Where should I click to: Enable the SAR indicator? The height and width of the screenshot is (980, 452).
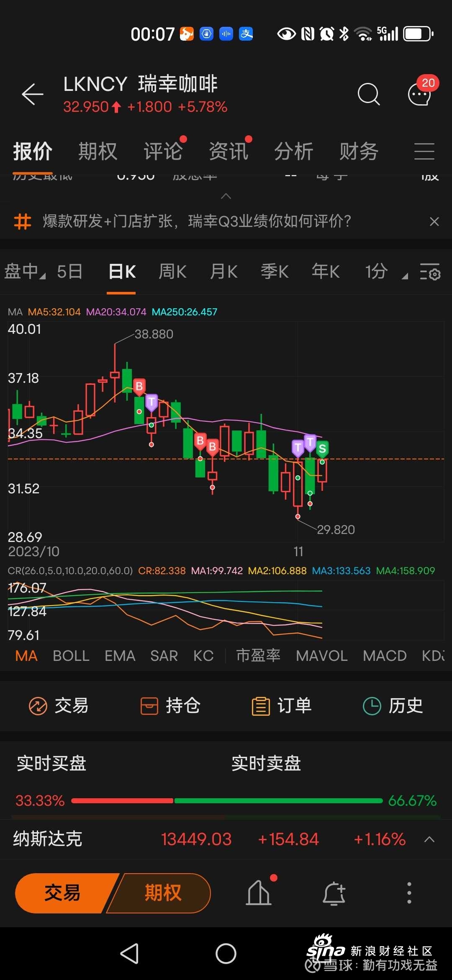[164, 656]
